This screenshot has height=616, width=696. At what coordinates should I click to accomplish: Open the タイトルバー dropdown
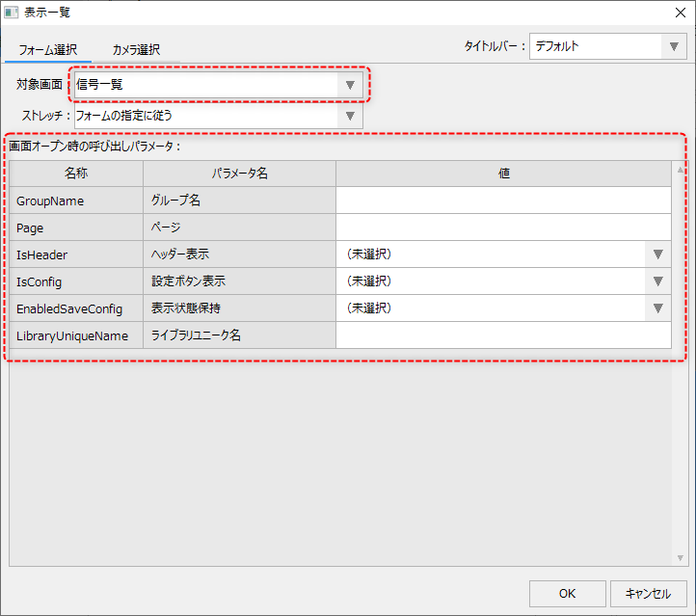pos(672,46)
